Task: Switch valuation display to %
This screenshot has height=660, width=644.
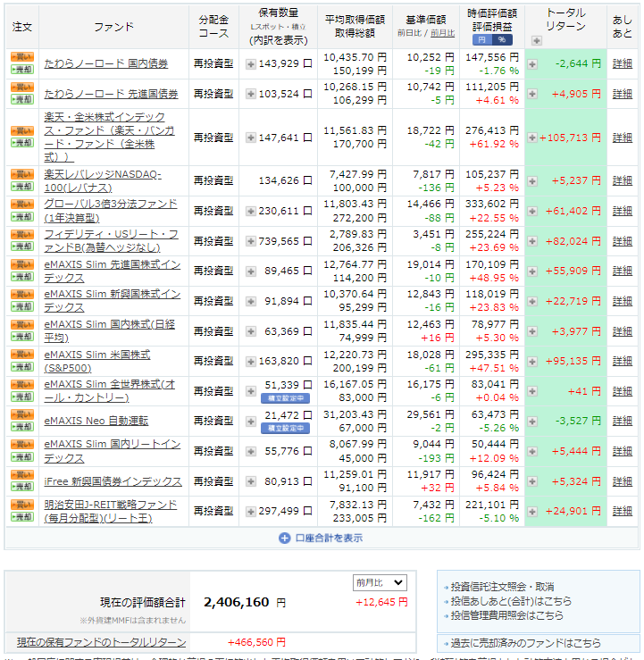Action: (502, 39)
